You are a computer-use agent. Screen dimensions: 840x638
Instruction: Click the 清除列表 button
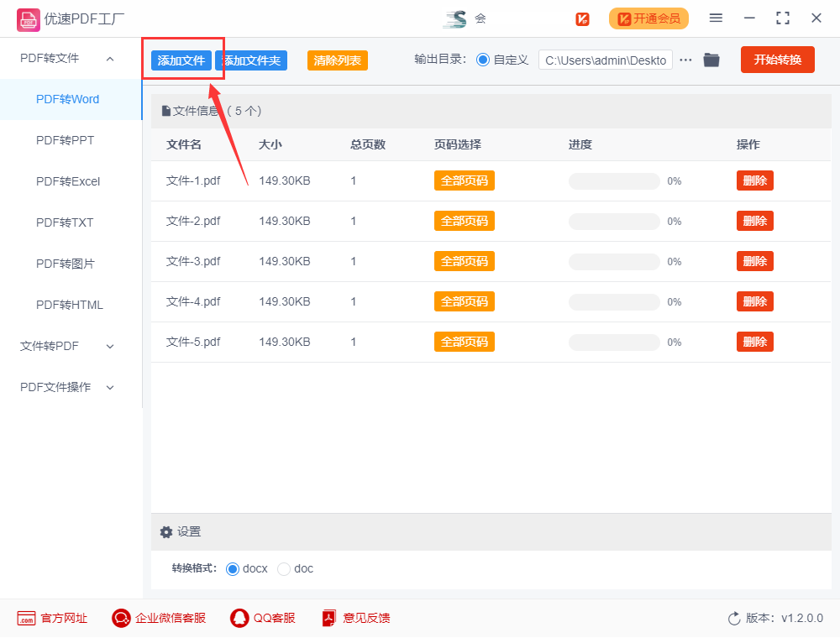[338, 60]
